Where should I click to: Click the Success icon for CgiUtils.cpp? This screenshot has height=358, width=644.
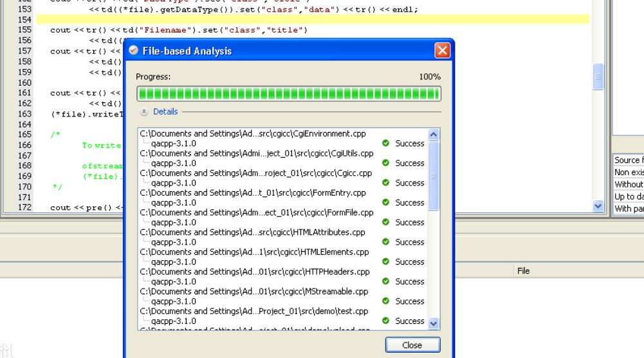386,164
